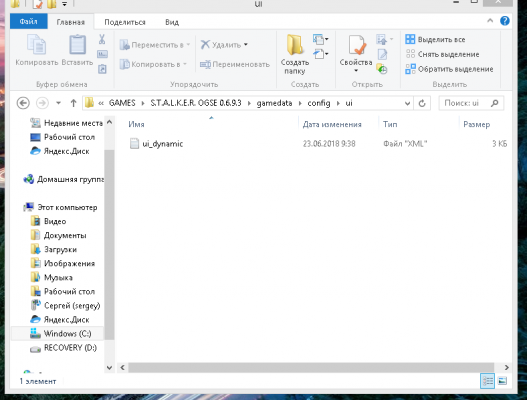Screen dimensions: 527x400
Task: Open the recent locations dropdown arrow
Action: coord(58,103)
